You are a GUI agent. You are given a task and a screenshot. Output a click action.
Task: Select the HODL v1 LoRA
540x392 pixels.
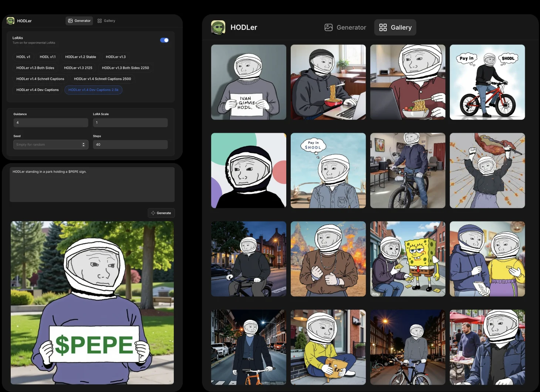click(23, 57)
